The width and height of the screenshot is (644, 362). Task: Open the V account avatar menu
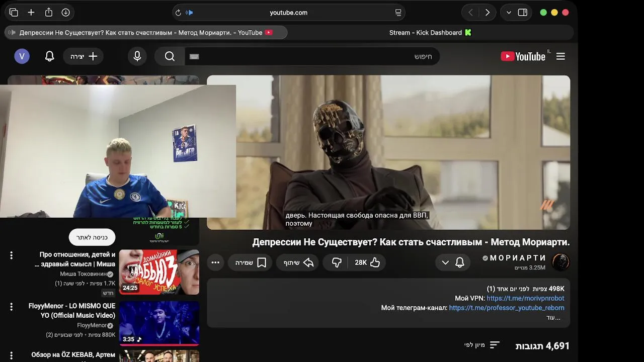(x=22, y=56)
